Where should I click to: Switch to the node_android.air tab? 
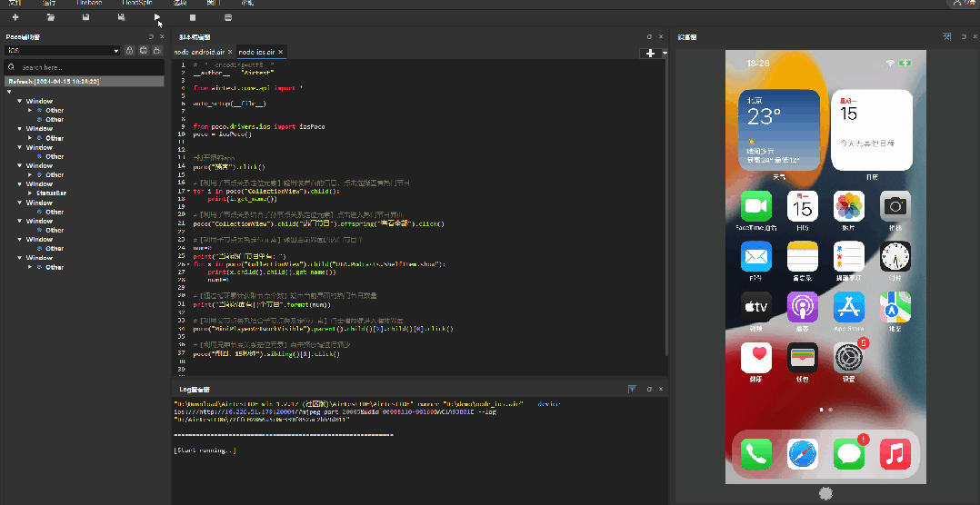coord(200,53)
